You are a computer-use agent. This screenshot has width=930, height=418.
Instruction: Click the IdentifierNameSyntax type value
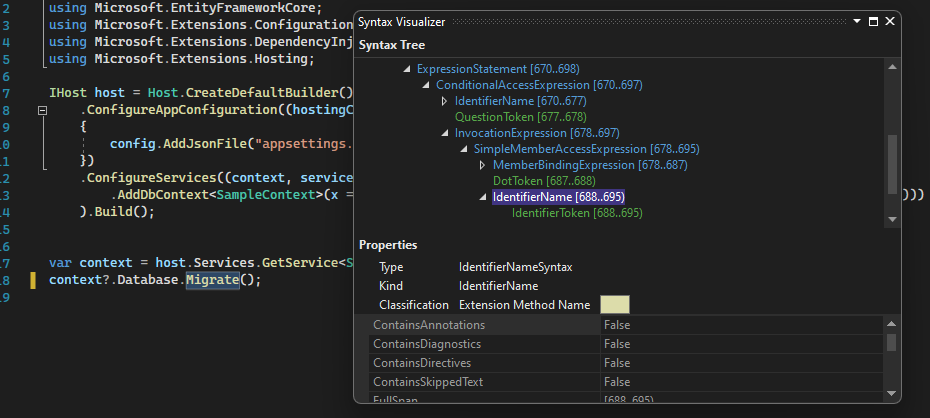click(515, 267)
